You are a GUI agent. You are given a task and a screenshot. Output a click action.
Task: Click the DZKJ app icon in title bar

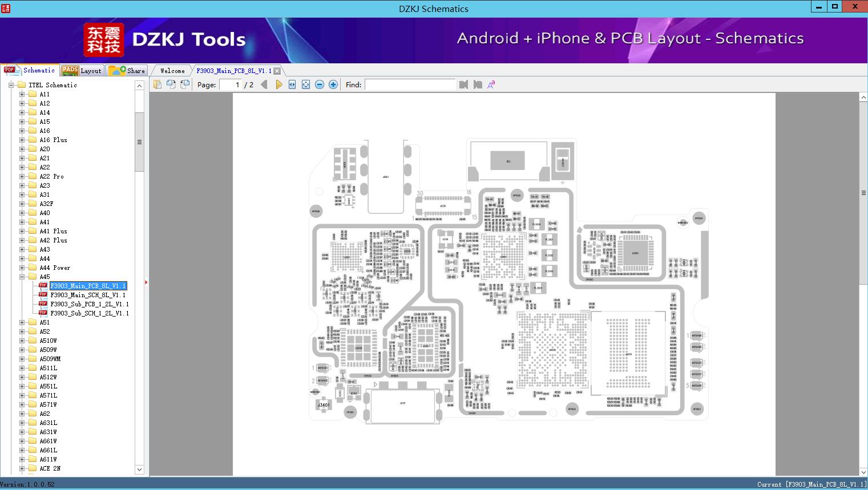[x=6, y=8]
